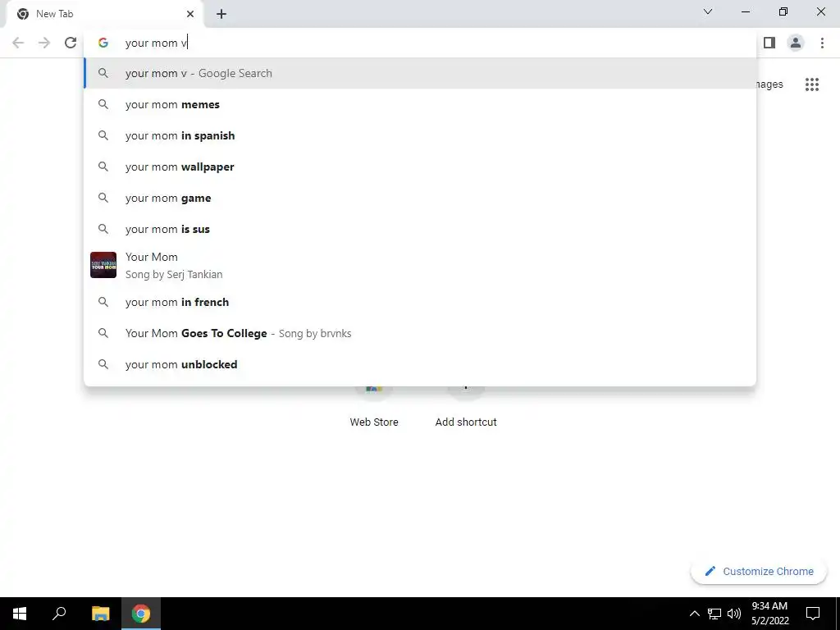Open the Google apps grid icon
Image resolution: width=840 pixels, height=630 pixels.
pyautogui.click(x=811, y=84)
